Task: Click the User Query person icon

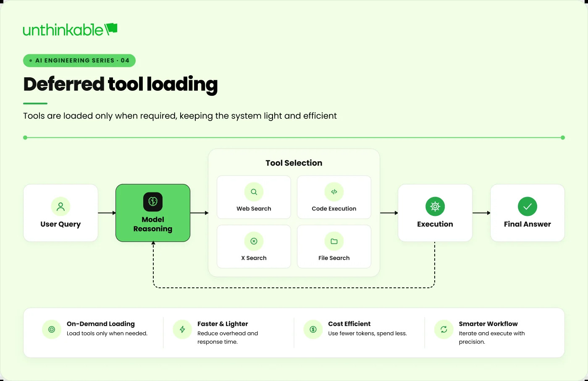Action: [x=60, y=206]
